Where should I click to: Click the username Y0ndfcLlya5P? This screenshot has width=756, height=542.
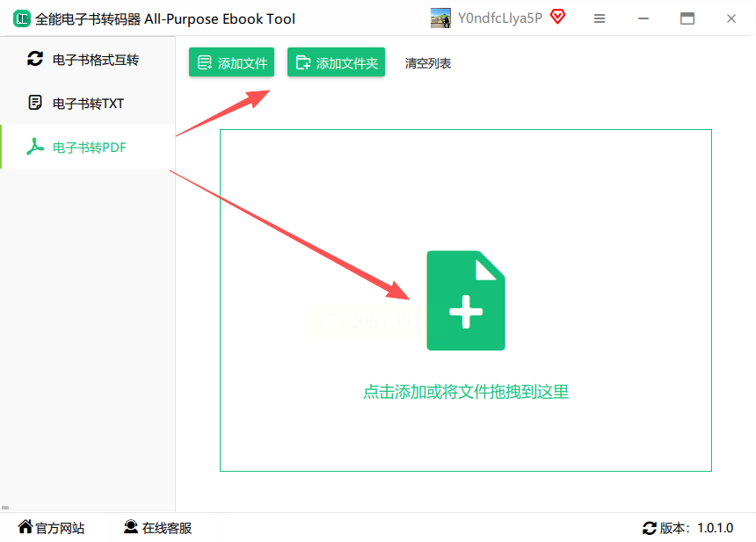(500, 18)
